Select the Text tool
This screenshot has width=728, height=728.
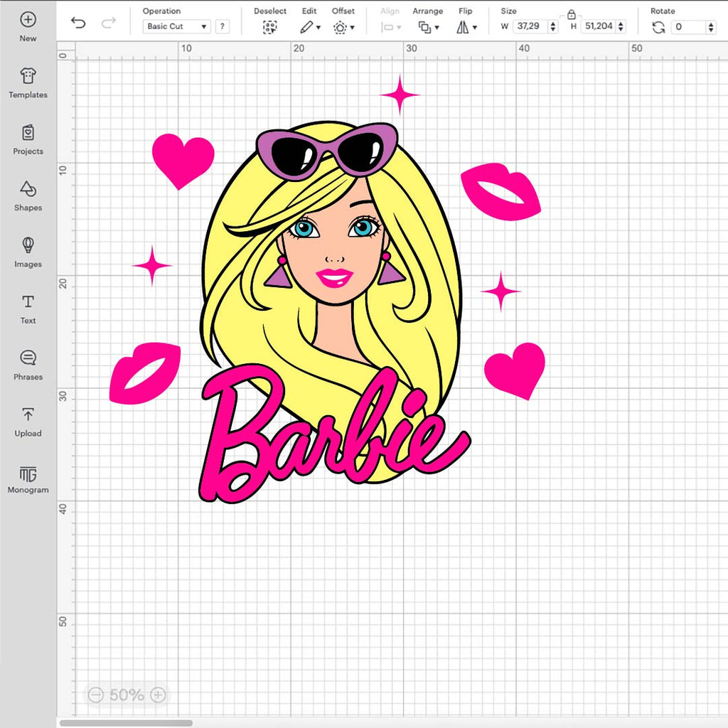click(x=28, y=306)
